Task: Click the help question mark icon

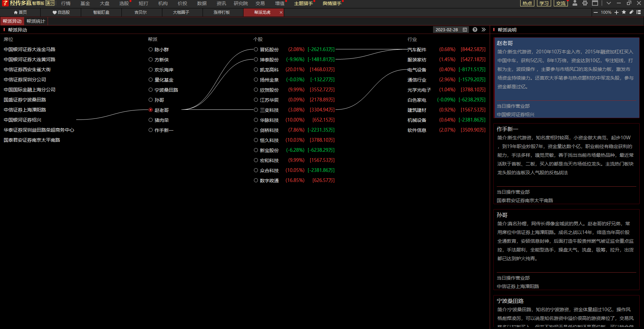Action: tap(475, 30)
